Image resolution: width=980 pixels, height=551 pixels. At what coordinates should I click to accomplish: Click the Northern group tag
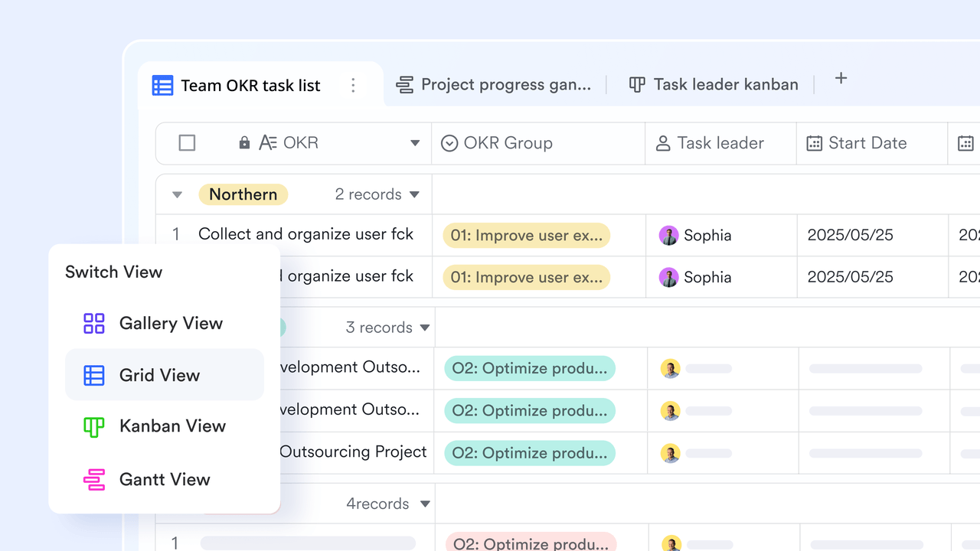tap(243, 194)
